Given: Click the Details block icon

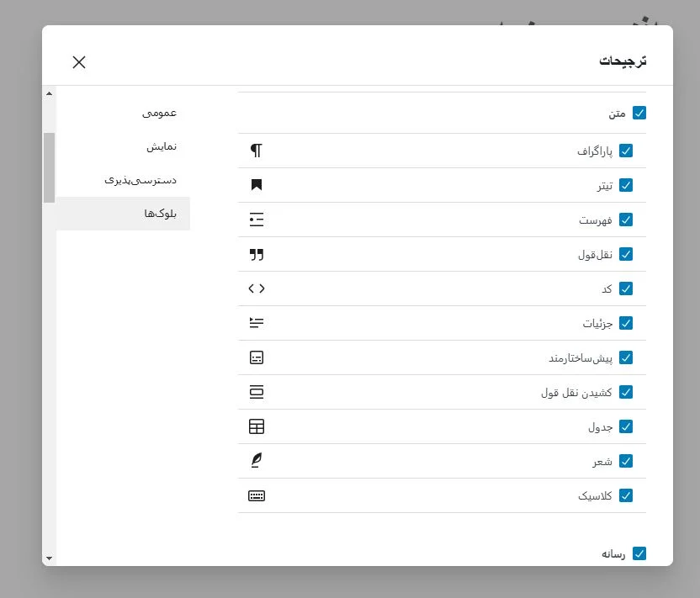Looking at the screenshot, I should pos(257,323).
